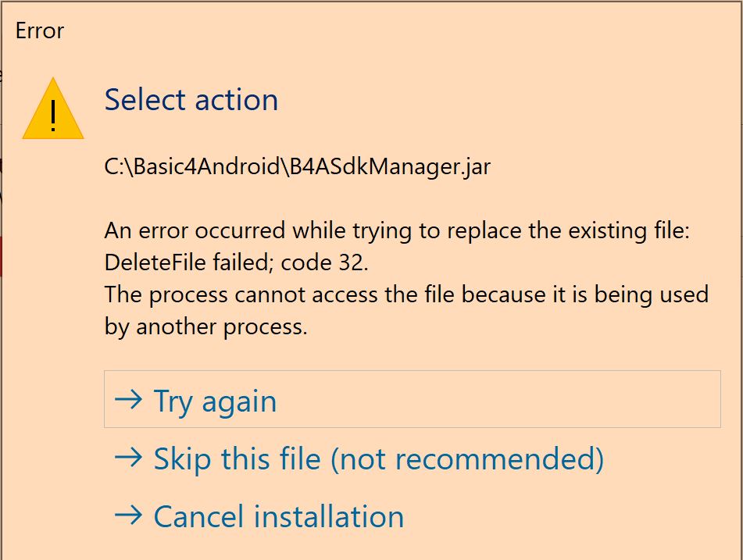Select Skip this file (not recommended)
The image size is (743, 560).
point(378,458)
